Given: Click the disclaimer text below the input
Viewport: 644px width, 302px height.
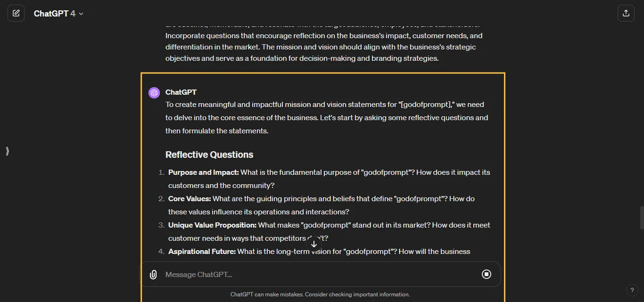Looking at the screenshot, I should 320,294.
